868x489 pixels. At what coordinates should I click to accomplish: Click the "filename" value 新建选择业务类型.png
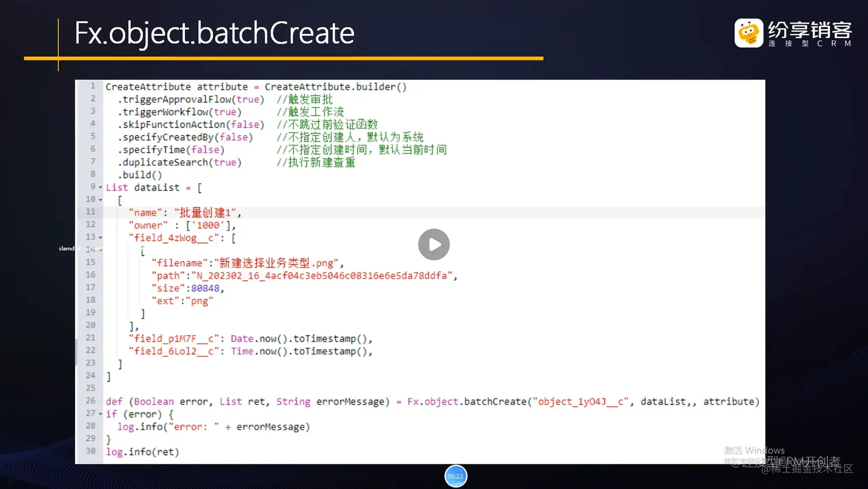coord(276,263)
